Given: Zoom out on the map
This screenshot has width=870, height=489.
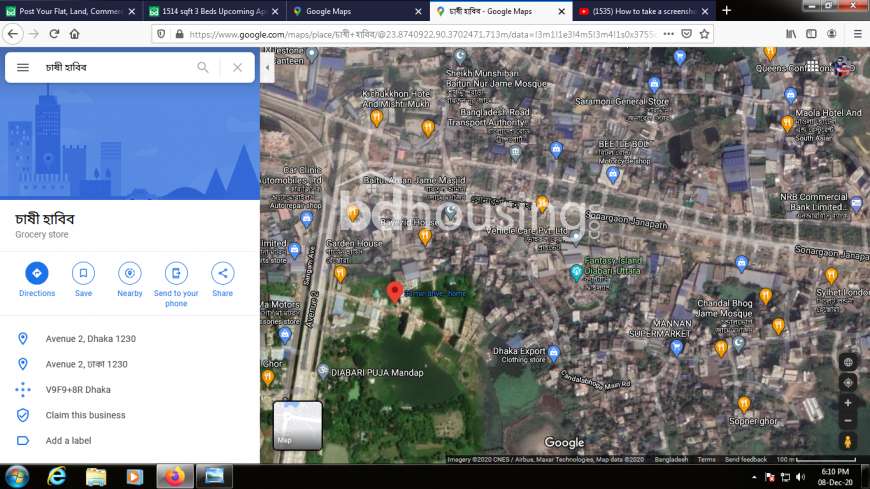Looking at the screenshot, I should tap(848, 421).
